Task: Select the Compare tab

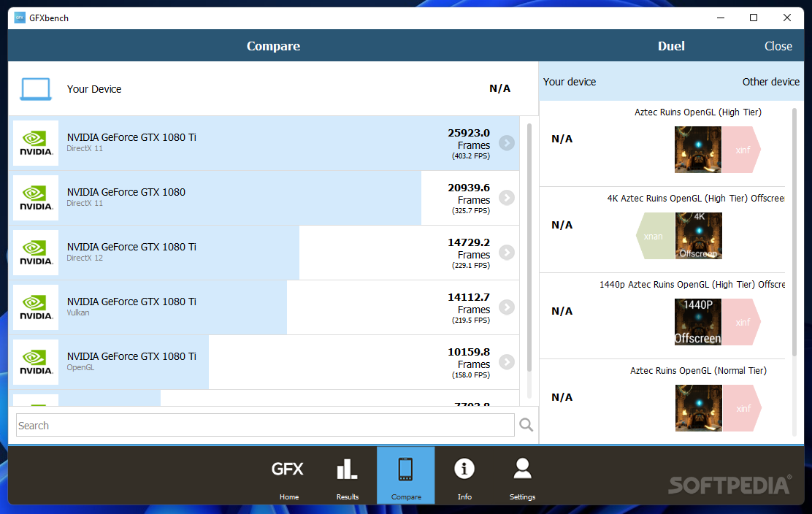Action: (405, 475)
